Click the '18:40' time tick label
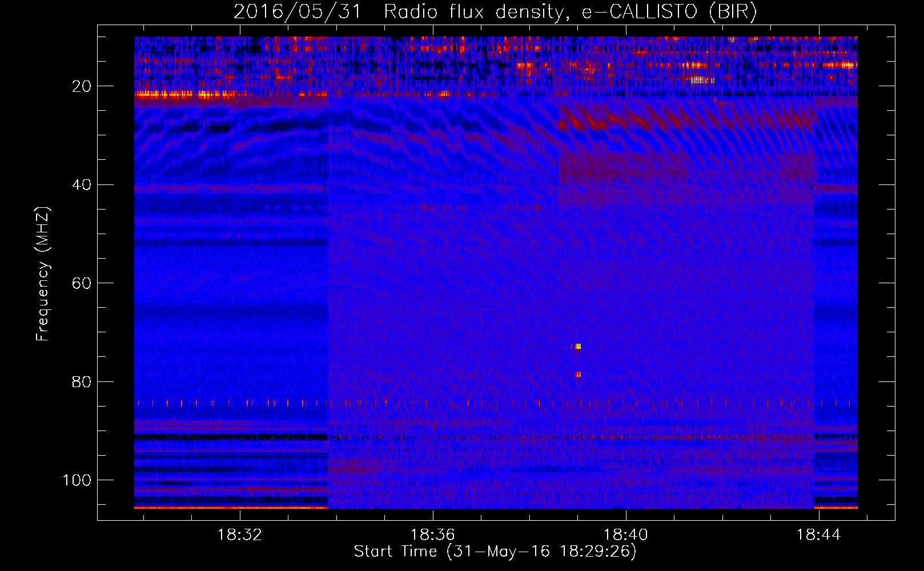Screen dimensions: 924x571 coord(626,535)
